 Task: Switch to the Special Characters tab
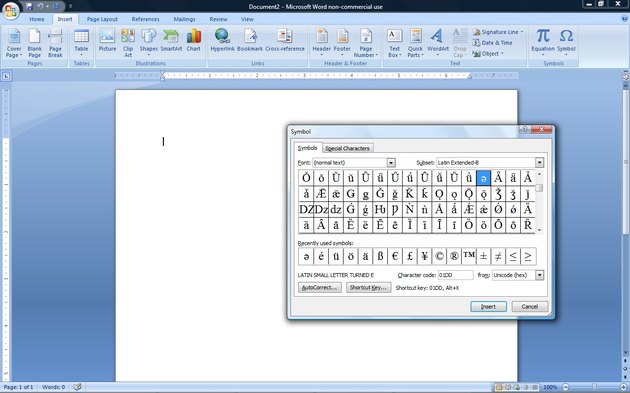point(347,148)
